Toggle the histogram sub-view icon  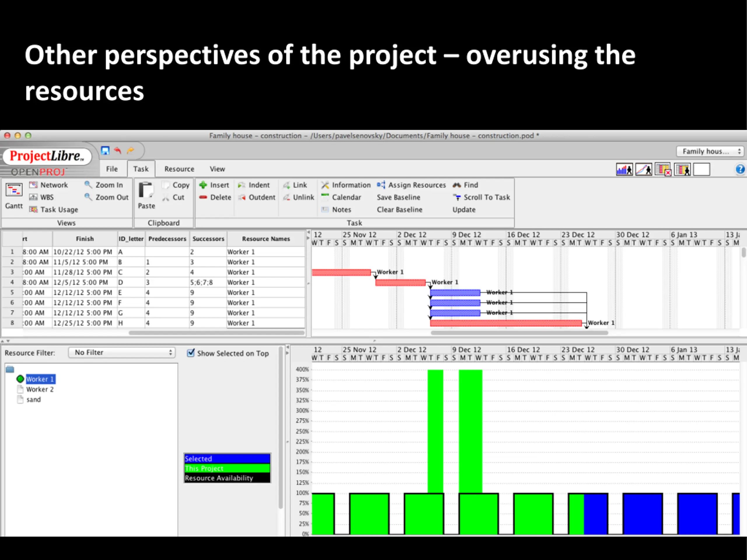624,170
